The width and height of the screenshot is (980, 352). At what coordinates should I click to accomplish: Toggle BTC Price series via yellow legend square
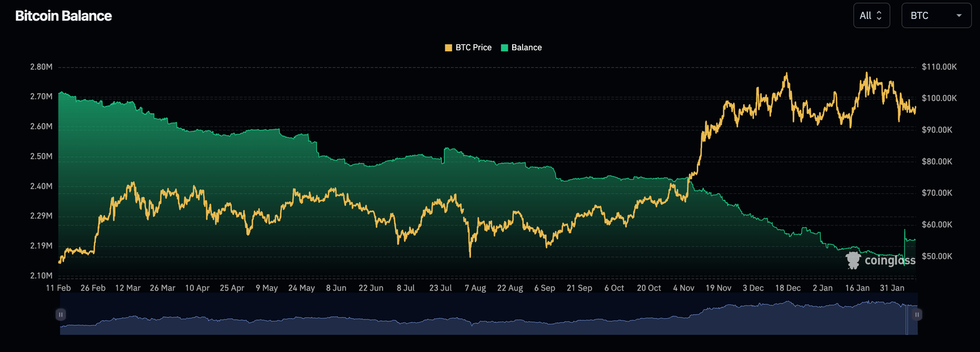448,48
